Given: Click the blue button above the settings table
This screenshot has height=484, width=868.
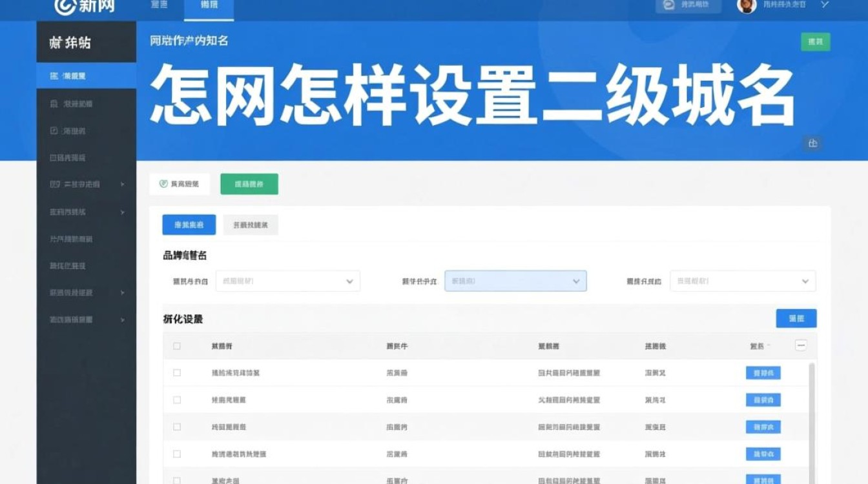Looking at the screenshot, I should [796, 318].
